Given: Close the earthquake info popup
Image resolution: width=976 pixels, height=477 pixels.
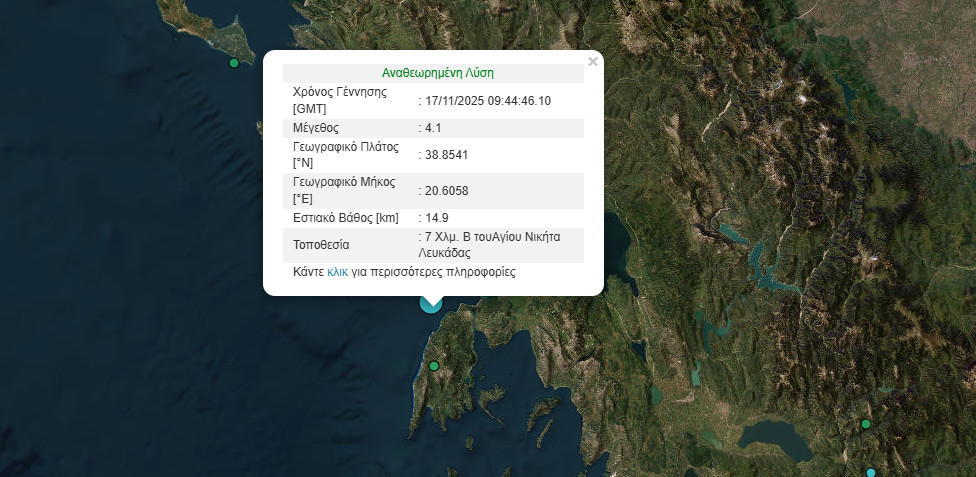Looking at the screenshot, I should 593,62.
